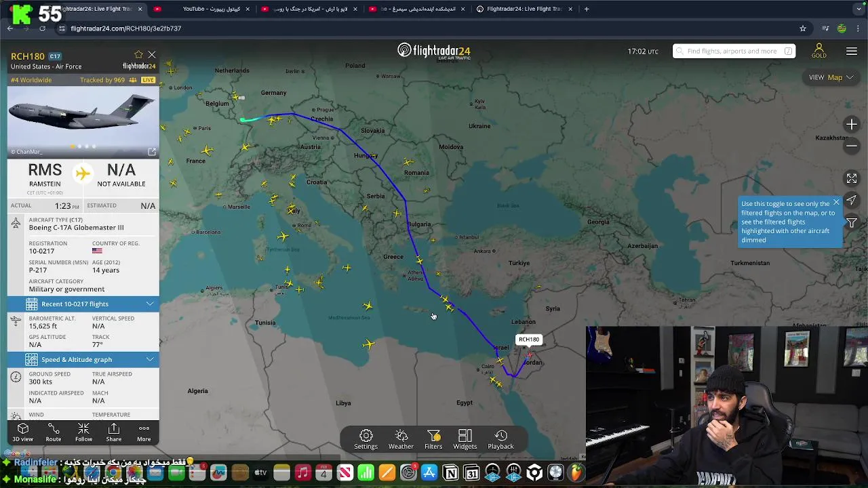Share the RCH180 flight
The height and width of the screenshot is (488, 868).
pyautogui.click(x=114, y=432)
